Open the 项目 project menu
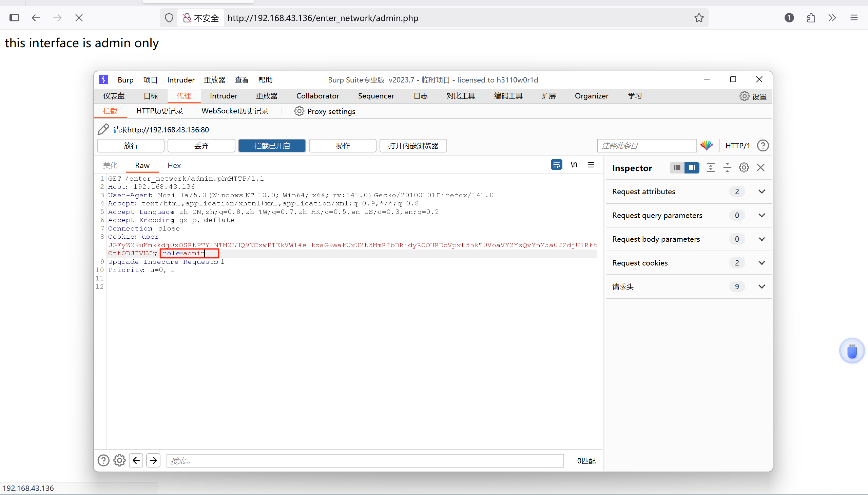Screen dimensions: 868x495 click(x=150, y=80)
